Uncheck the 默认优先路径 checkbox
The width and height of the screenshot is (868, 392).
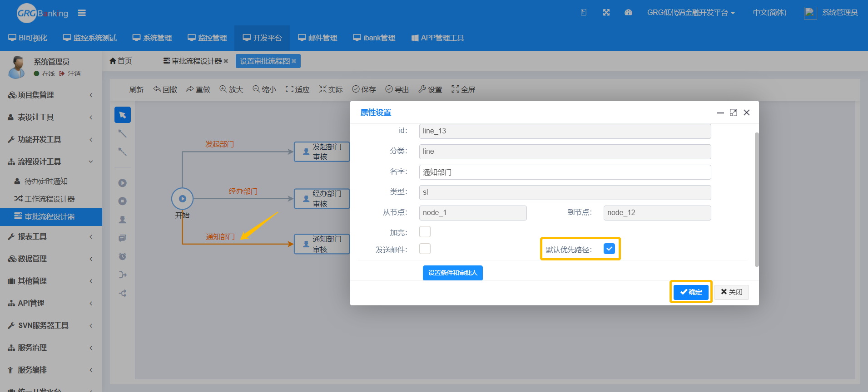click(x=609, y=249)
